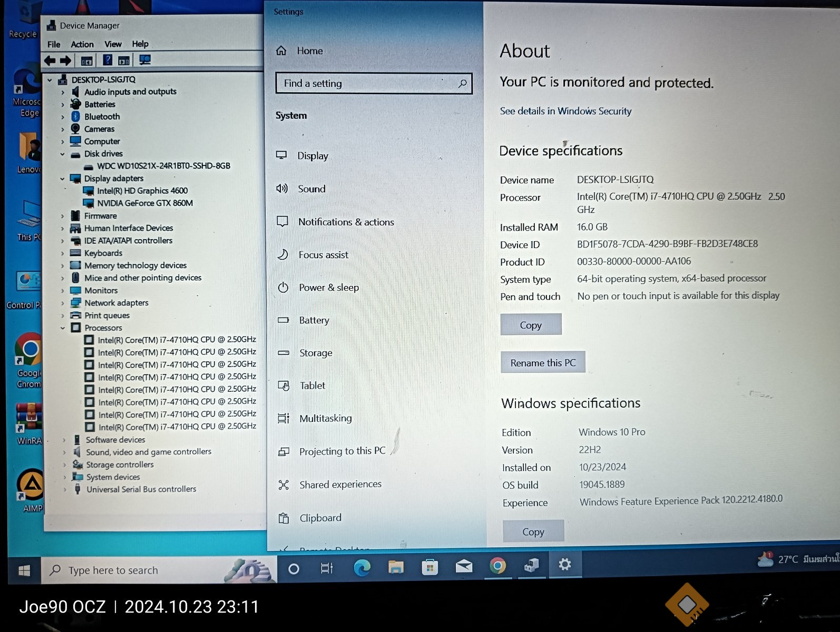Open the Help menu in Device Manager
The image size is (840, 632).
point(140,44)
